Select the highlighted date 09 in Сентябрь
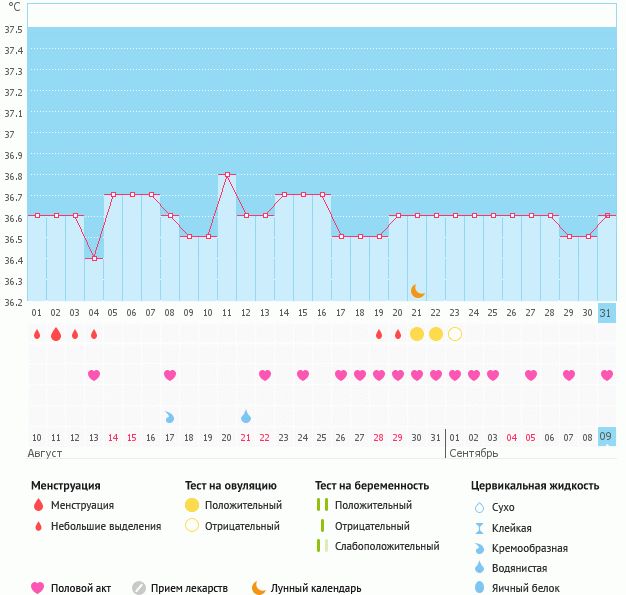626x595 pixels. [x=607, y=437]
